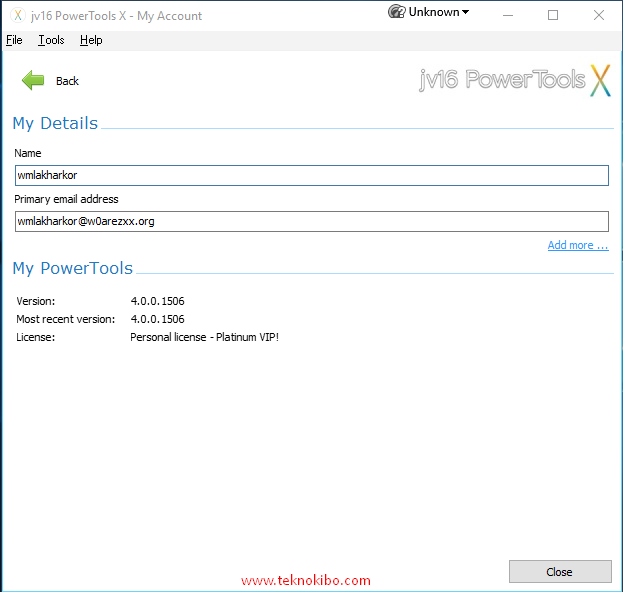Click the Close button at bottom

(x=560, y=571)
